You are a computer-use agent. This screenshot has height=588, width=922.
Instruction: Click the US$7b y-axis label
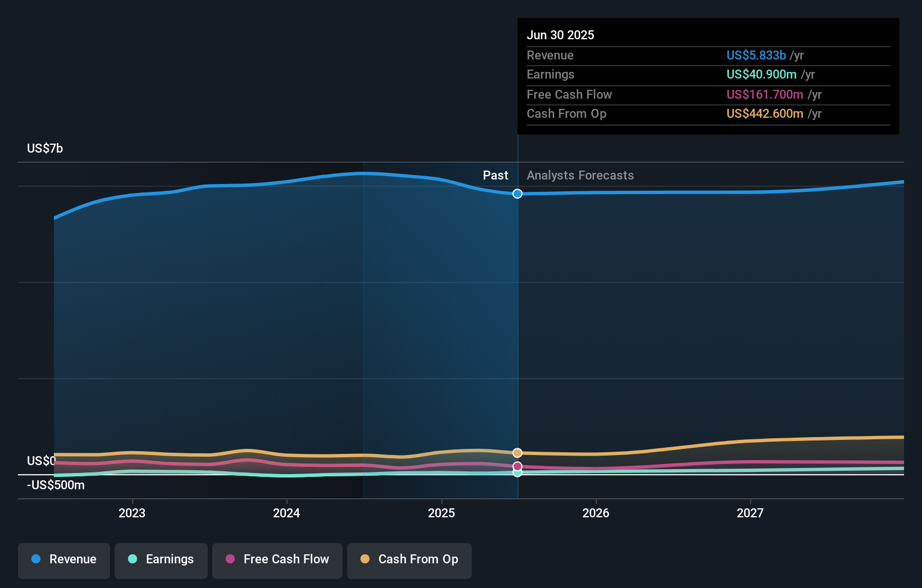(45, 149)
